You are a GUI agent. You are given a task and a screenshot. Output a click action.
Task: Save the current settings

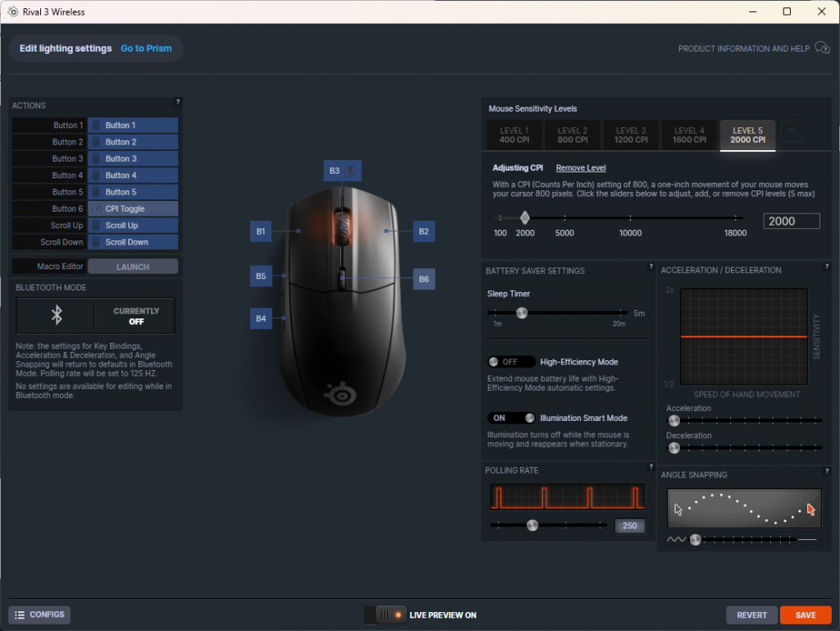[806, 615]
